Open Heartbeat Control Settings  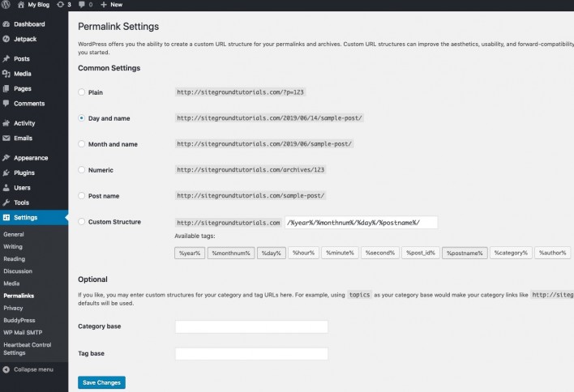click(28, 349)
